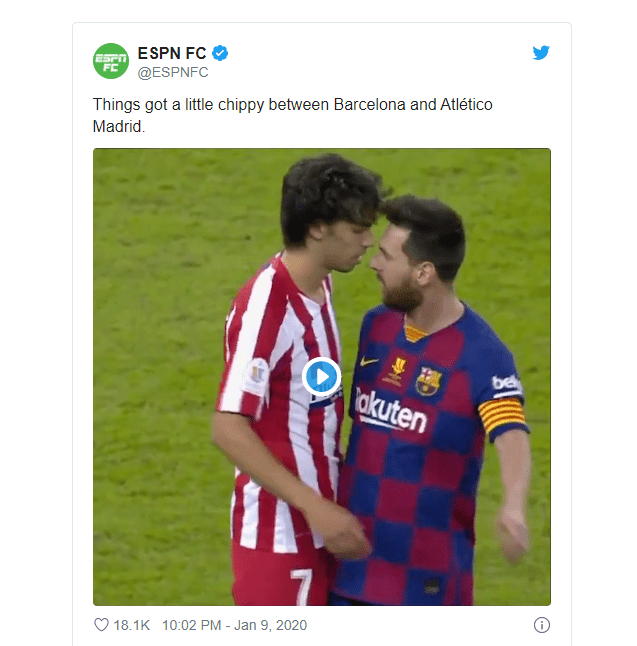Click the tweet text about Barcelona and Atlético
Viewport: 637px width, 646px height.
click(293, 115)
